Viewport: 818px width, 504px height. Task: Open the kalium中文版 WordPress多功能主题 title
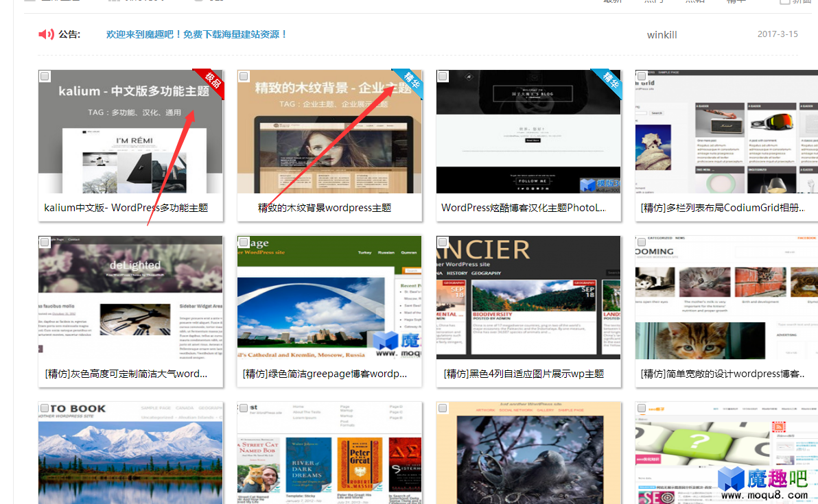coord(126,208)
